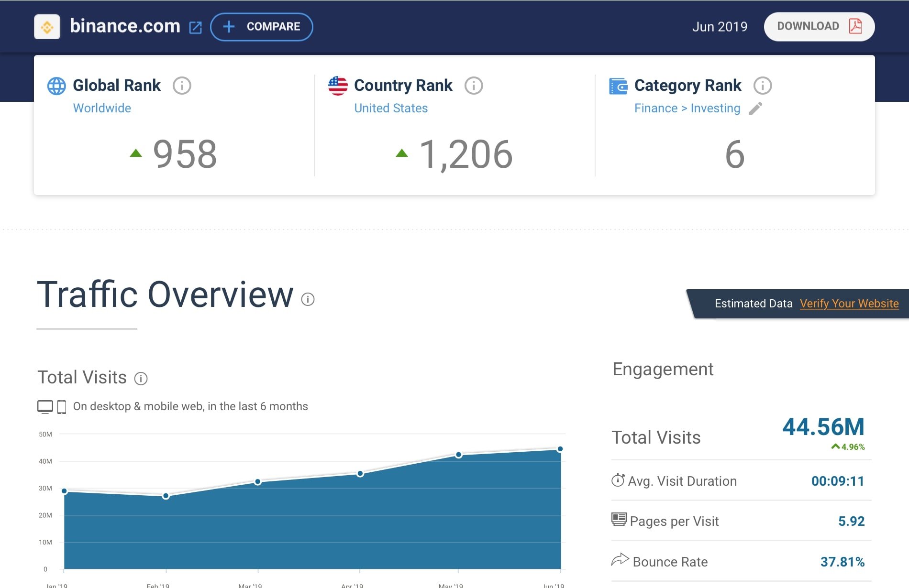Open Category Rank info tooltip icon
Screen dimensions: 909x588
pos(763,86)
